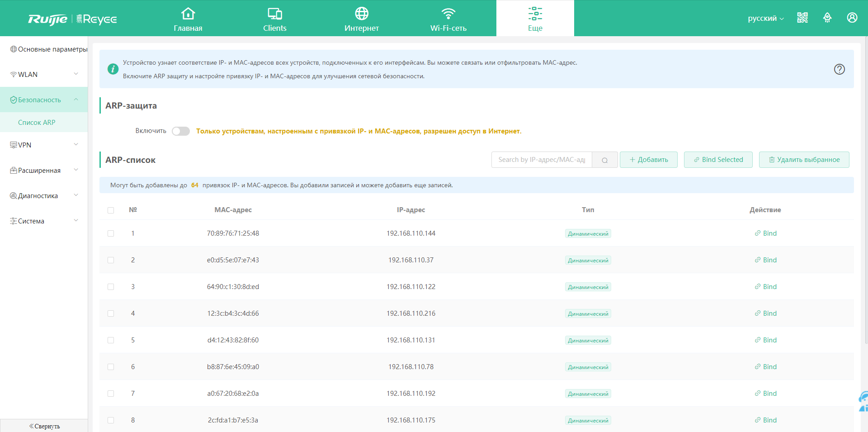Expand the VPN sidebar section
This screenshot has height=432, width=868.
44,145
